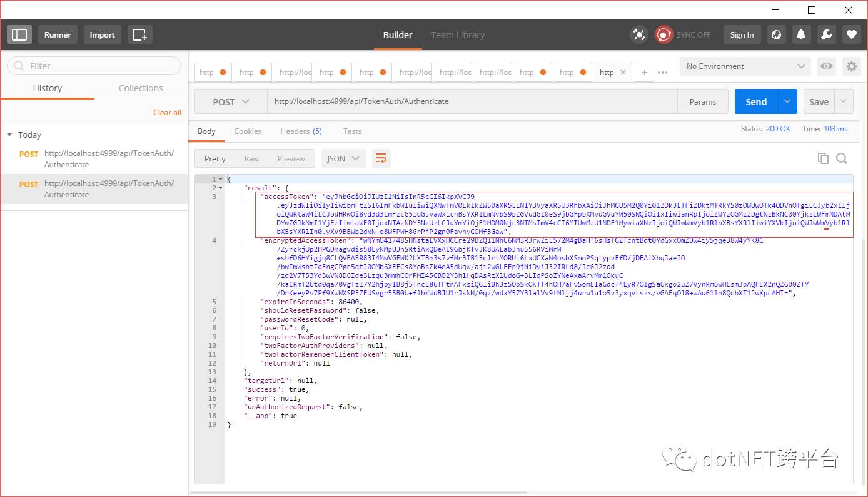Open the No Environment dropdown
Viewport: 868px width, 497px height.
(745, 66)
